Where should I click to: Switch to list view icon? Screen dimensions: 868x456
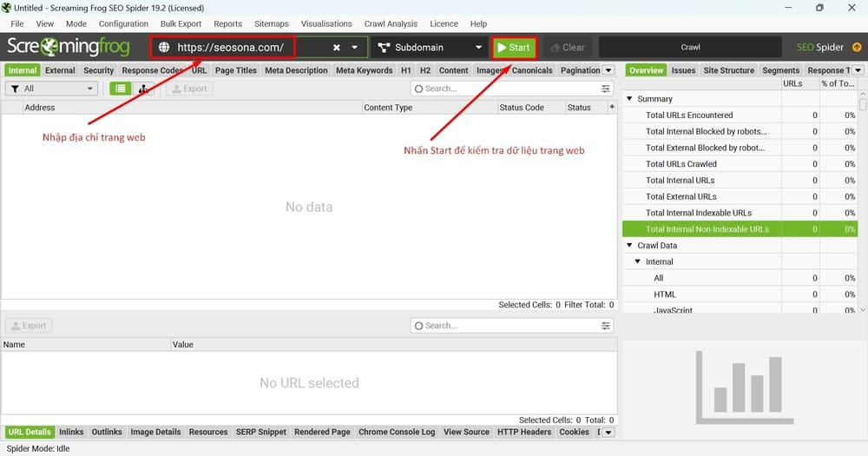(120, 89)
